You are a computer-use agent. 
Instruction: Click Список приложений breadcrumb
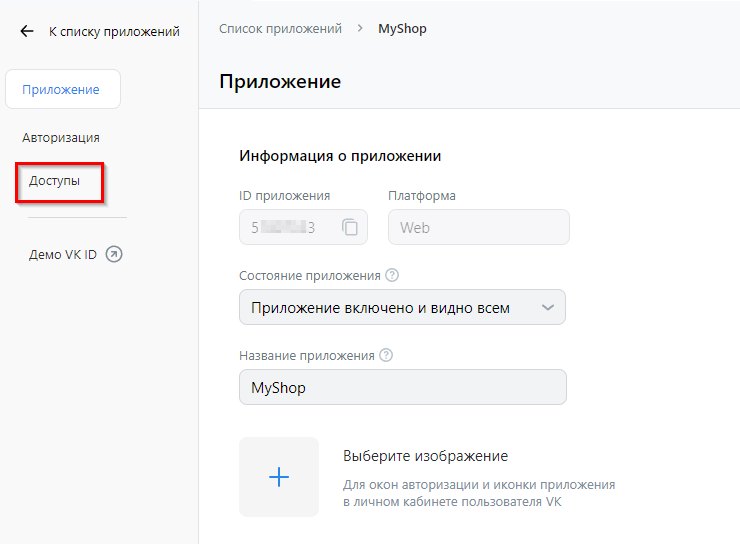point(280,29)
